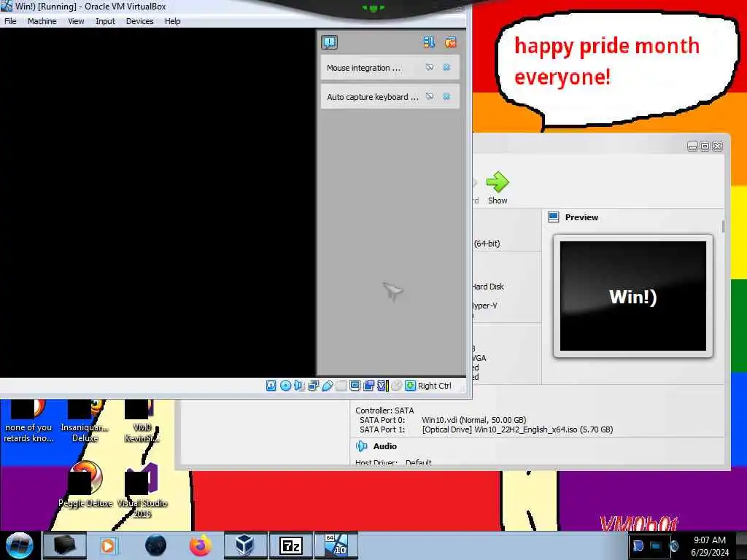Click the USB devices status icon
Viewport: 747px width, 560px height.
click(x=327, y=386)
